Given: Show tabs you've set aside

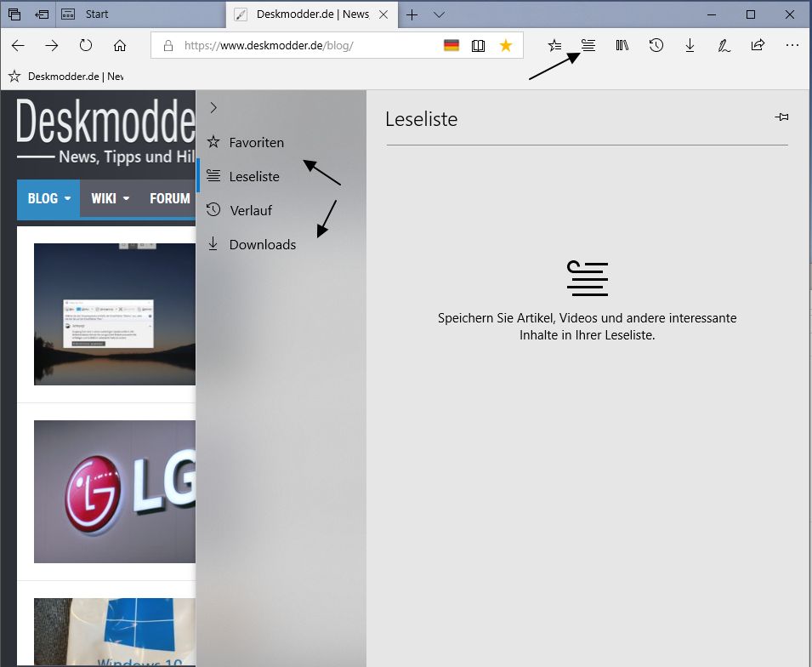Looking at the screenshot, I should 14,14.
